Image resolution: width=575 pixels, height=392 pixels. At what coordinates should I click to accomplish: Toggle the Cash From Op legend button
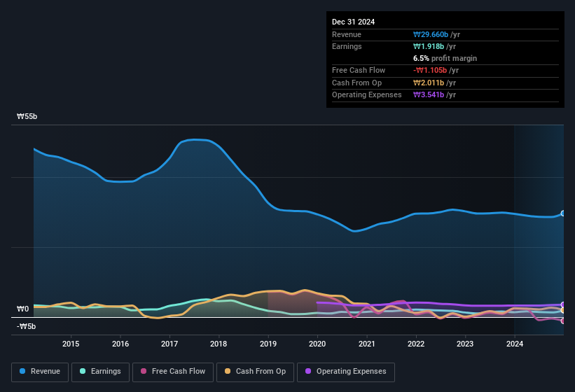(x=255, y=372)
